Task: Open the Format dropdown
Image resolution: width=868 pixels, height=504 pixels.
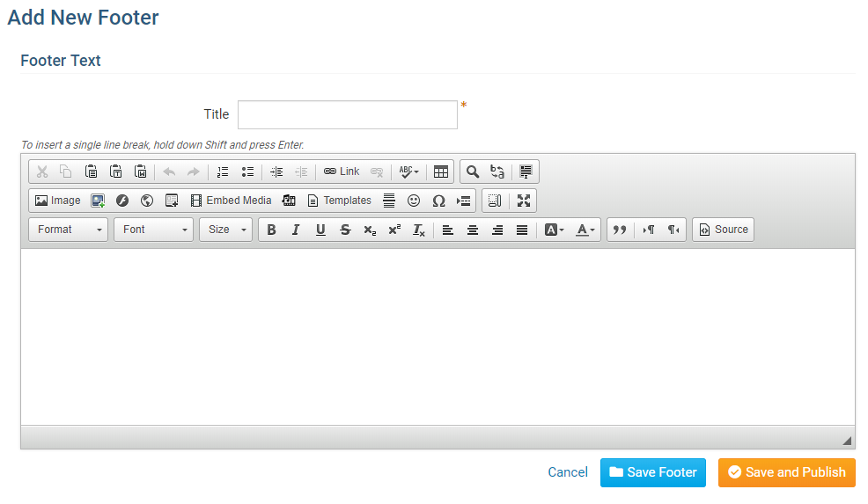Action: coord(68,229)
